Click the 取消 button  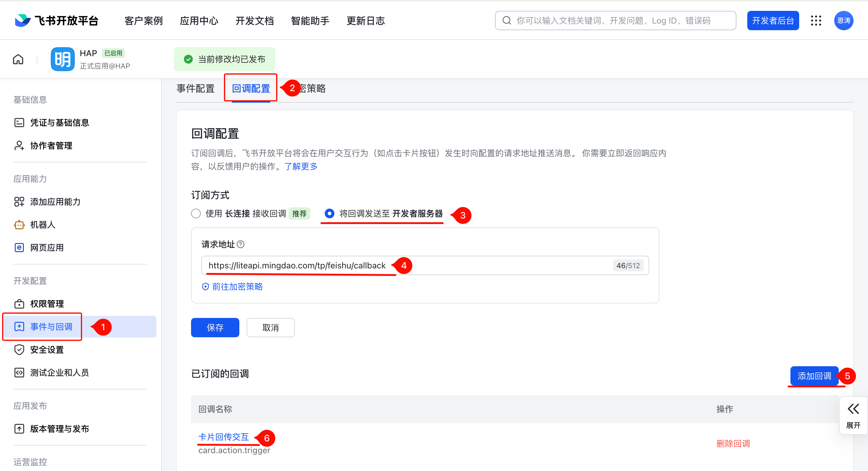tap(271, 327)
